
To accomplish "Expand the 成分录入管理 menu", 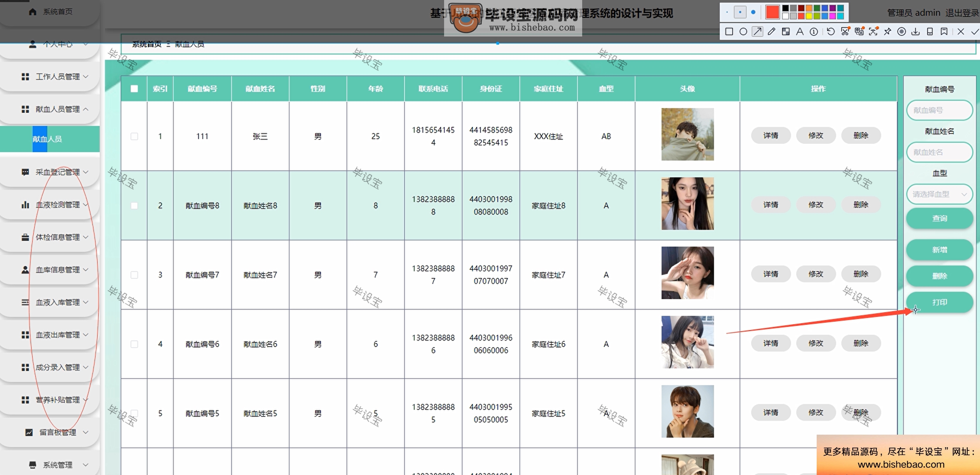I will [50, 368].
